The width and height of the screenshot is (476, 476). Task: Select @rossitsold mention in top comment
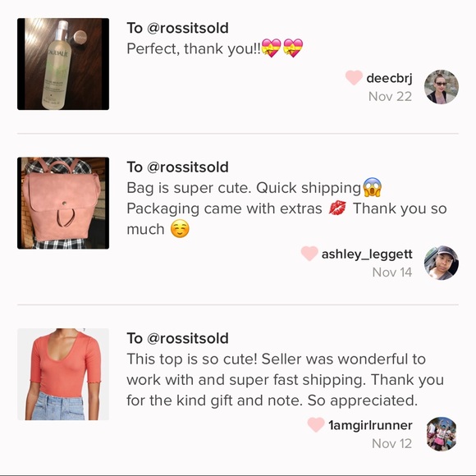click(x=188, y=338)
